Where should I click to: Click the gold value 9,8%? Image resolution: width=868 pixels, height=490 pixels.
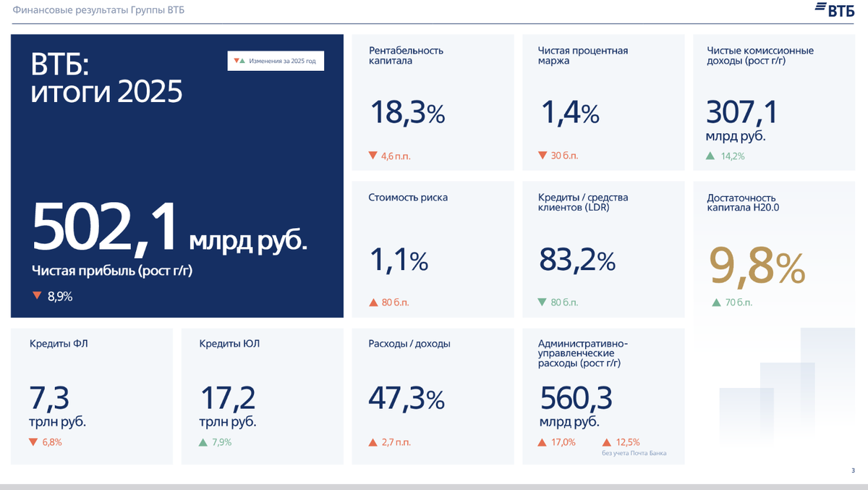click(x=757, y=267)
